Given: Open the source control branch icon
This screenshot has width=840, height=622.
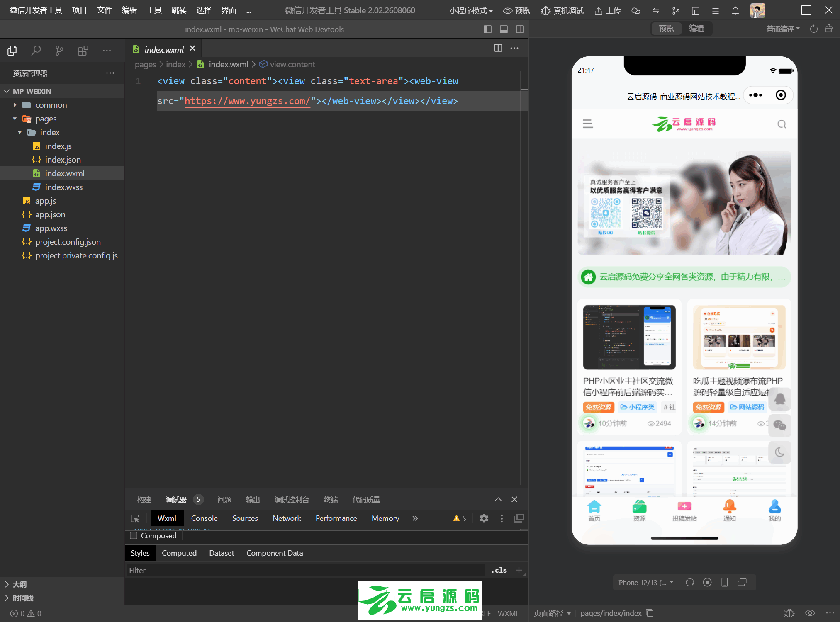Looking at the screenshot, I should (59, 51).
